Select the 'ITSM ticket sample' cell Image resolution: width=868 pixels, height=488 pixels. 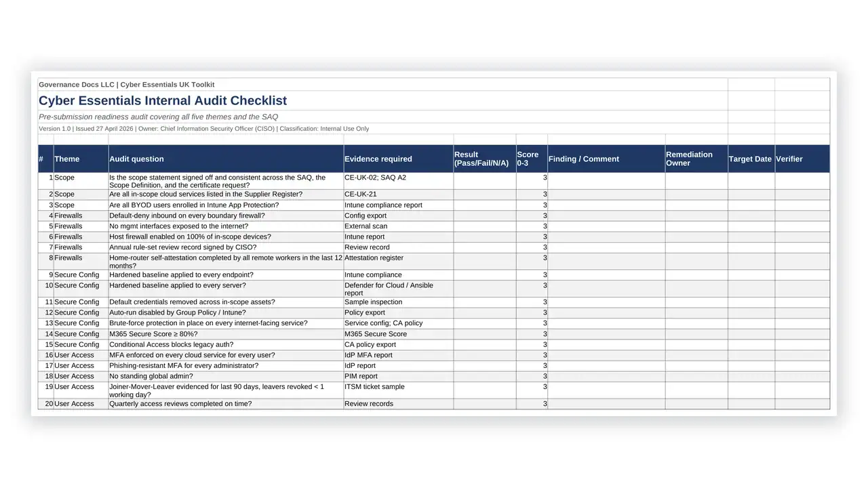coord(399,390)
